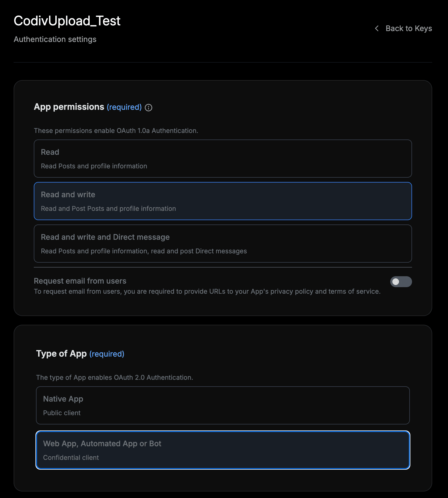Click the CodivUpload_Test app title

click(x=67, y=20)
